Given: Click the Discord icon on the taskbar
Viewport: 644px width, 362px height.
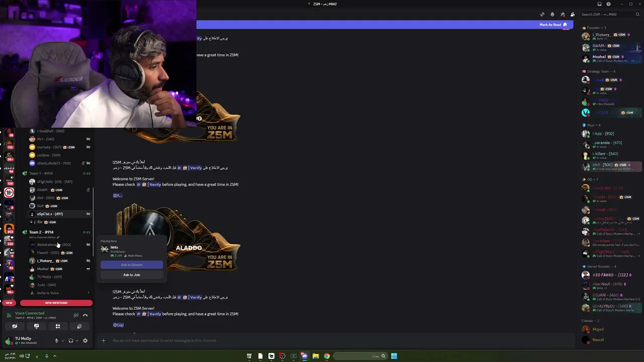Looking at the screenshot, I should pos(304,356).
